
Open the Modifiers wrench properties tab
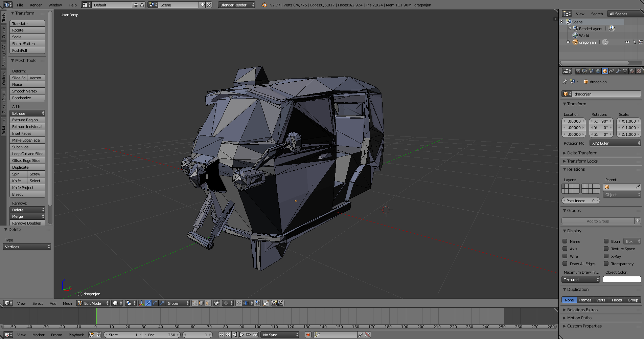click(x=618, y=71)
